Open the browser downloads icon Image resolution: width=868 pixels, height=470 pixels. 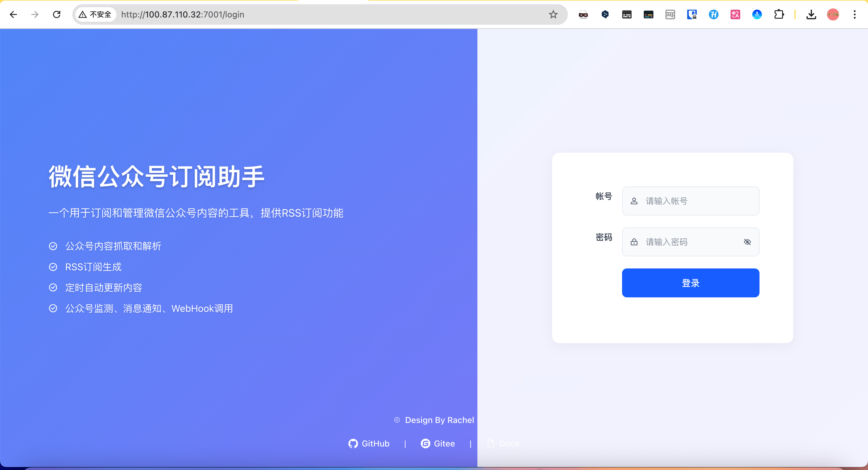point(811,14)
